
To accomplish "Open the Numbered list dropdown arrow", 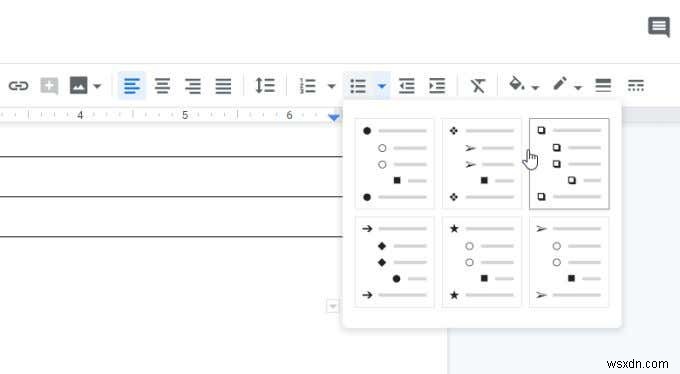I will [x=331, y=86].
